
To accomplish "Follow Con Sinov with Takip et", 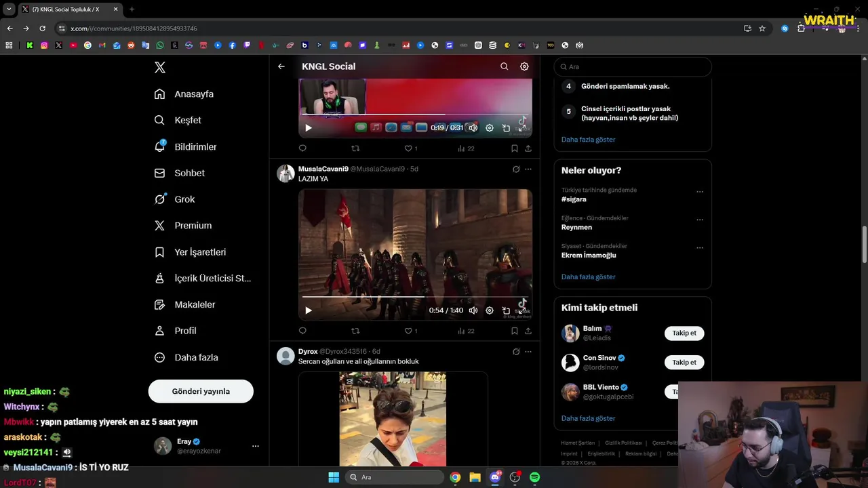I will pos(684,362).
